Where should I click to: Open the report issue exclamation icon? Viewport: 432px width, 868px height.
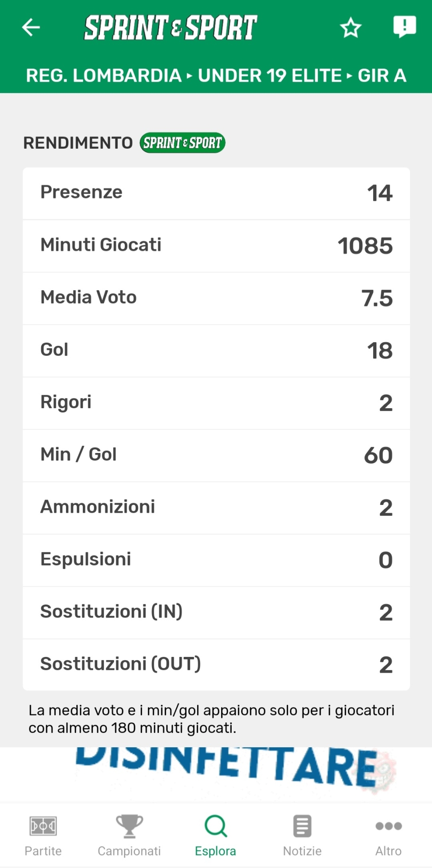[x=404, y=27]
